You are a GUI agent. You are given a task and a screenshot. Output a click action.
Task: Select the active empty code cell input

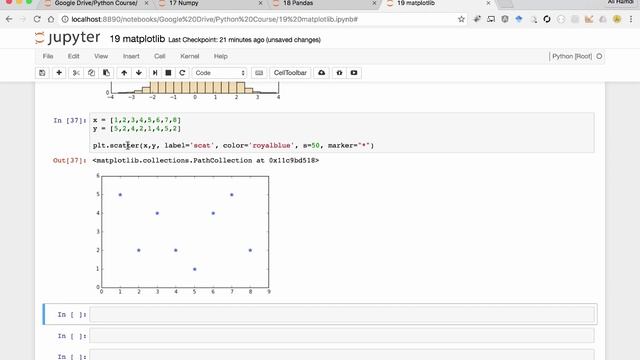[x=342, y=314]
